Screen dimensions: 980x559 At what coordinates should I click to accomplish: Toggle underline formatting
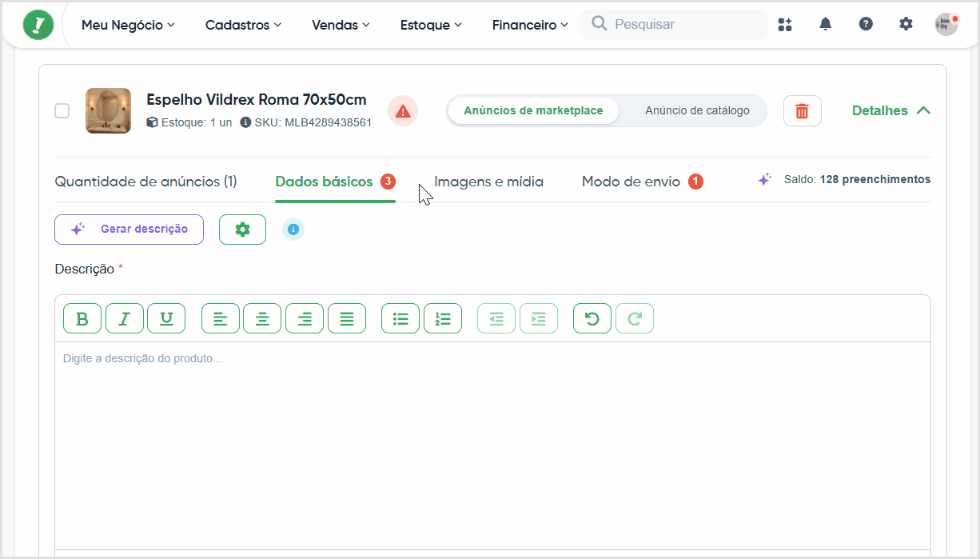click(x=166, y=318)
